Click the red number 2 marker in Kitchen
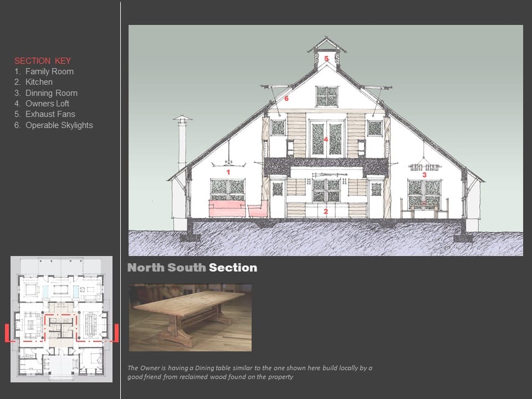This screenshot has height=399, width=532. pyautogui.click(x=326, y=211)
